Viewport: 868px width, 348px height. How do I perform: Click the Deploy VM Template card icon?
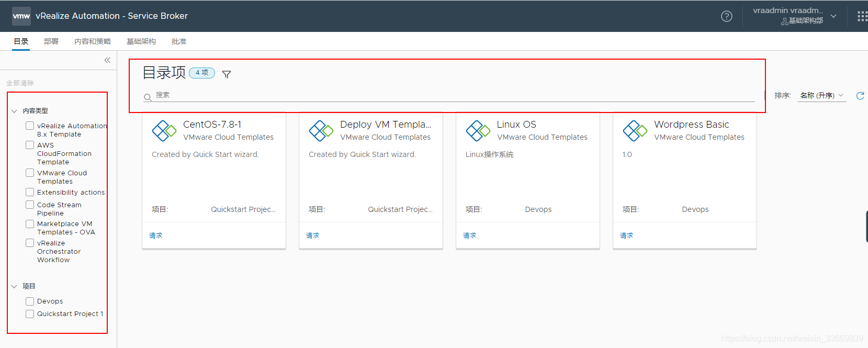(x=321, y=131)
